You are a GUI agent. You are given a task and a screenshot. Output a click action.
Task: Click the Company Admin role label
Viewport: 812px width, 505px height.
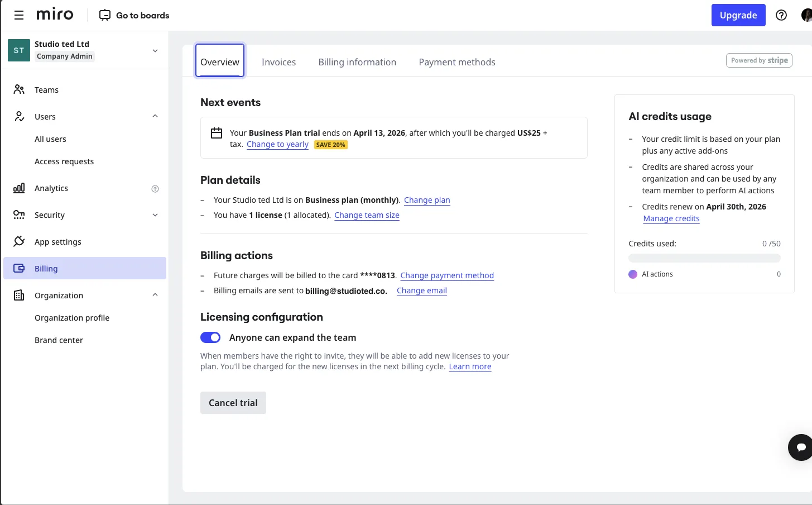tap(65, 56)
